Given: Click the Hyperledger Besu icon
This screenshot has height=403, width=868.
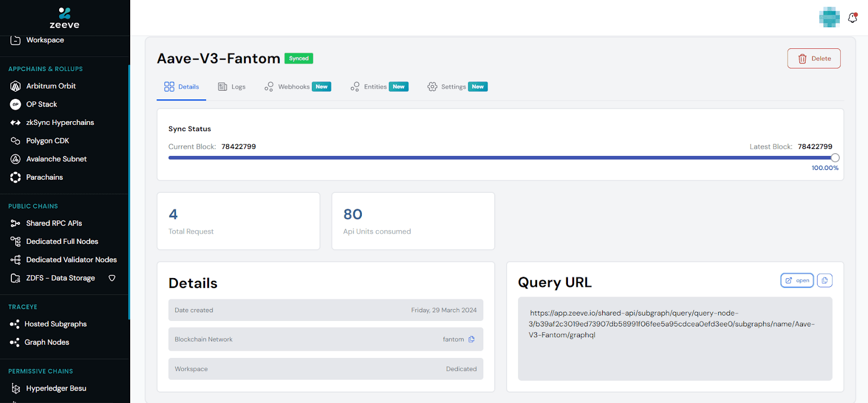Looking at the screenshot, I should click(x=16, y=388).
